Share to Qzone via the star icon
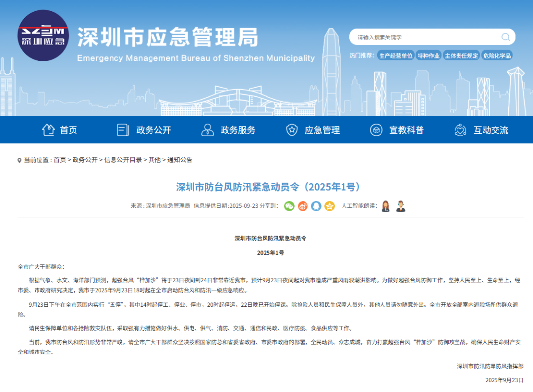The image size is (533, 392). [329, 206]
